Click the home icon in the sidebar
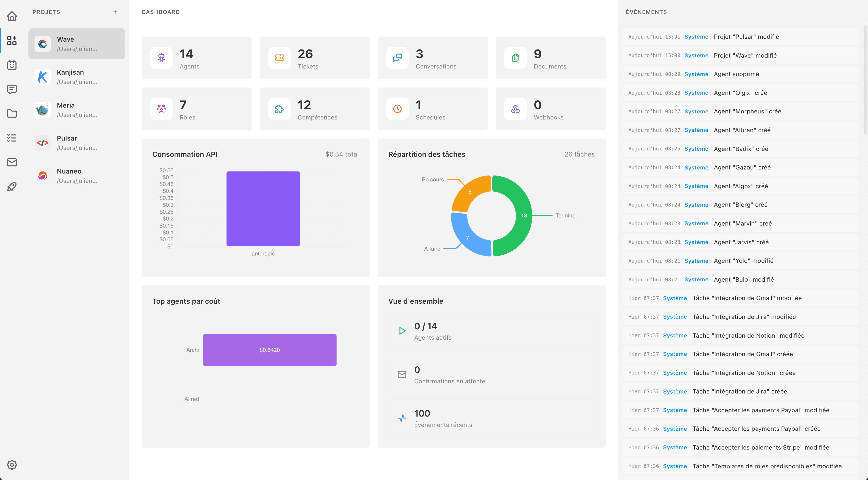The height and width of the screenshot is (480, 868). click(x=12, y=16)
